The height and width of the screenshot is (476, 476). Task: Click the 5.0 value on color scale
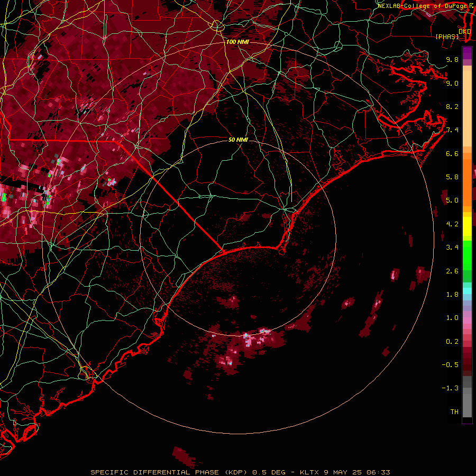pos(452,200)
